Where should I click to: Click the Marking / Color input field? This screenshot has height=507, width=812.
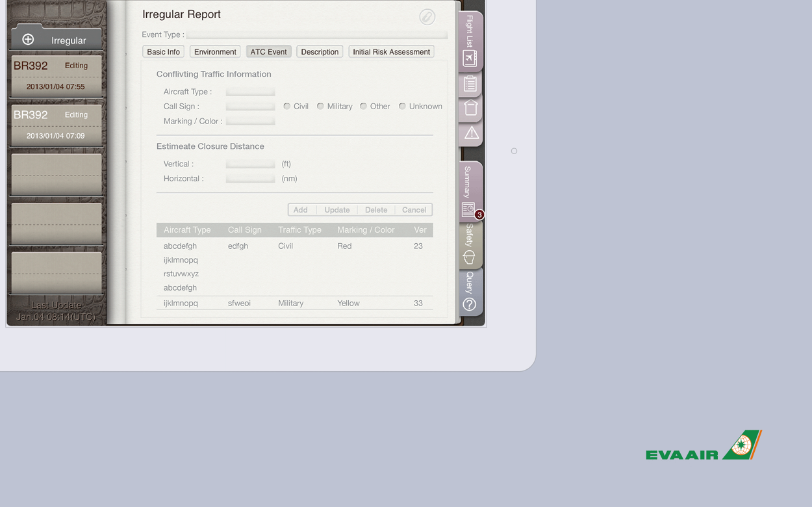tap(251, 121)
